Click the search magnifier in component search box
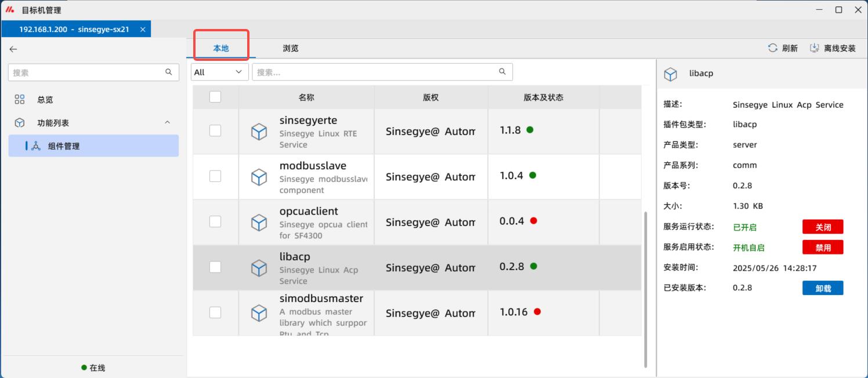The image size is (868, 378). pyautogui.click(x=502, y=72)
